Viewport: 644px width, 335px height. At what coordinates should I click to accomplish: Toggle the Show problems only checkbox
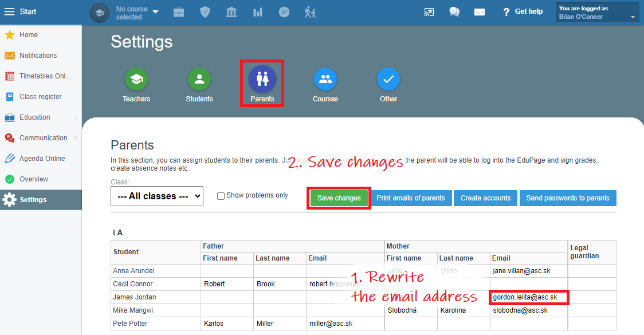tap(221, 196)
